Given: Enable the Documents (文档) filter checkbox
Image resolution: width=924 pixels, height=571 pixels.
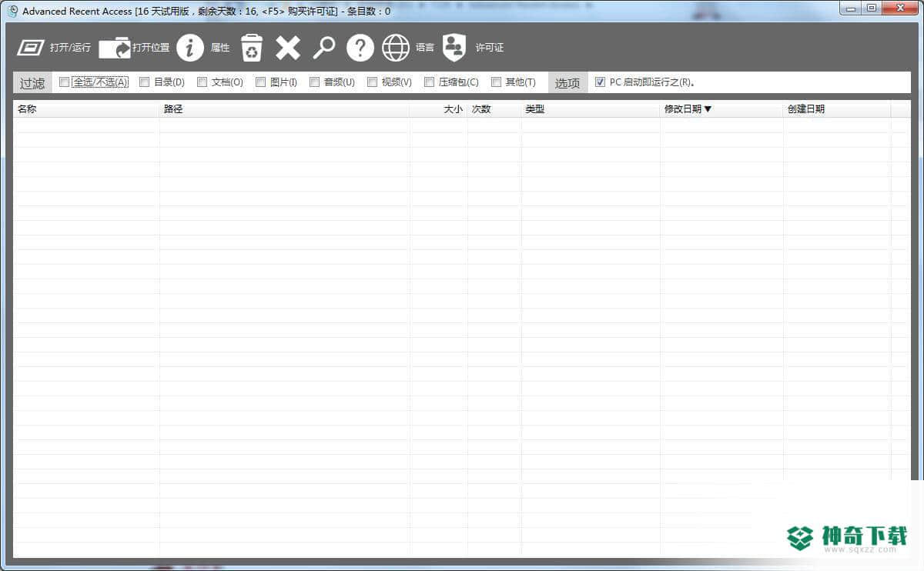Looking at the screenshot, I should click(x=202, y=82).
